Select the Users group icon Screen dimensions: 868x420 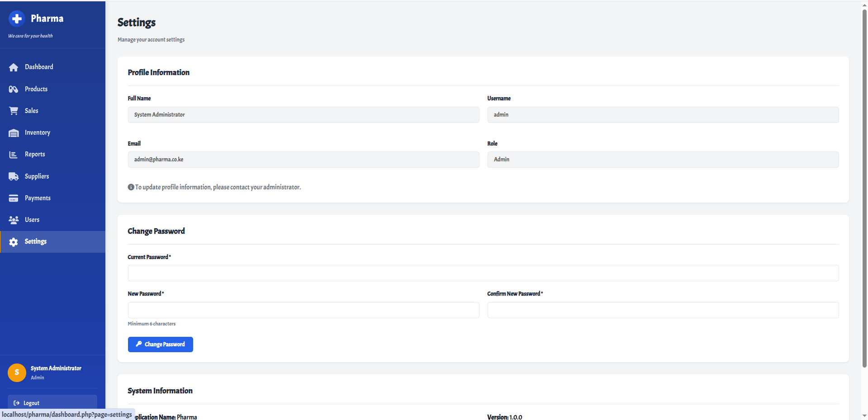coord(14,220)
